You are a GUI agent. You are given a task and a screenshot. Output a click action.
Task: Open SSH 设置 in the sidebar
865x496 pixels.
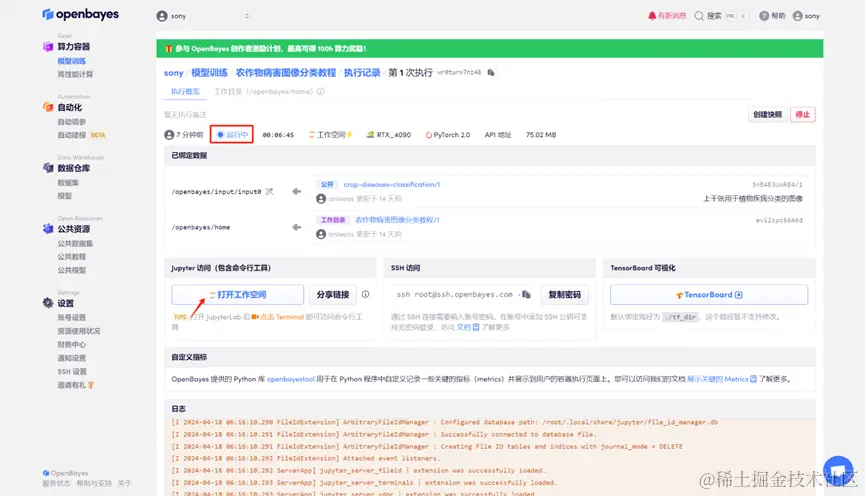point(72,371)
